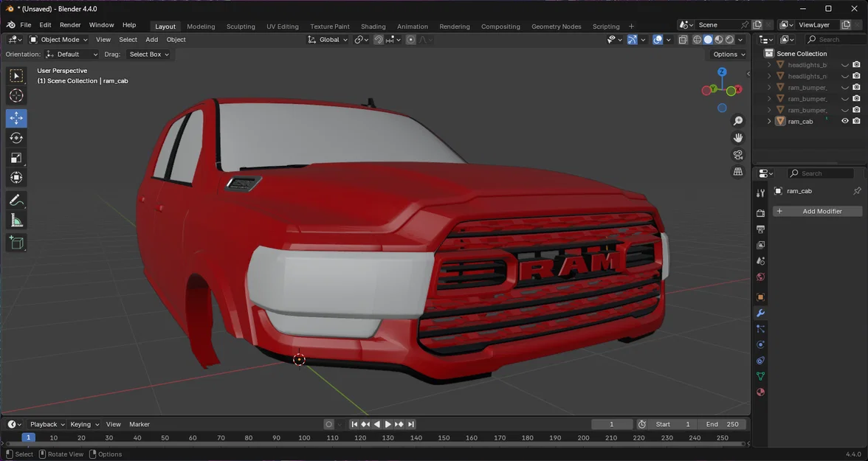The image size is (868, 461).
Task: Open the Scene properties tab
Action: (x=760, y=260)
